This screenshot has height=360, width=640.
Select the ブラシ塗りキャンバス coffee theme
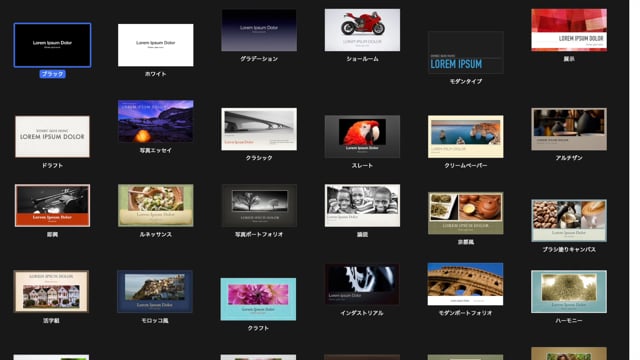(569, 220)
